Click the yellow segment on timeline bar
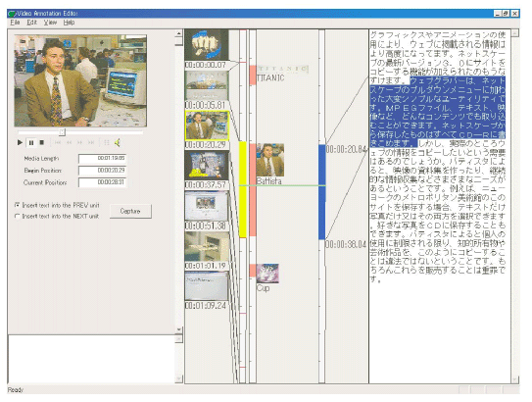 (x=243, y=189)
